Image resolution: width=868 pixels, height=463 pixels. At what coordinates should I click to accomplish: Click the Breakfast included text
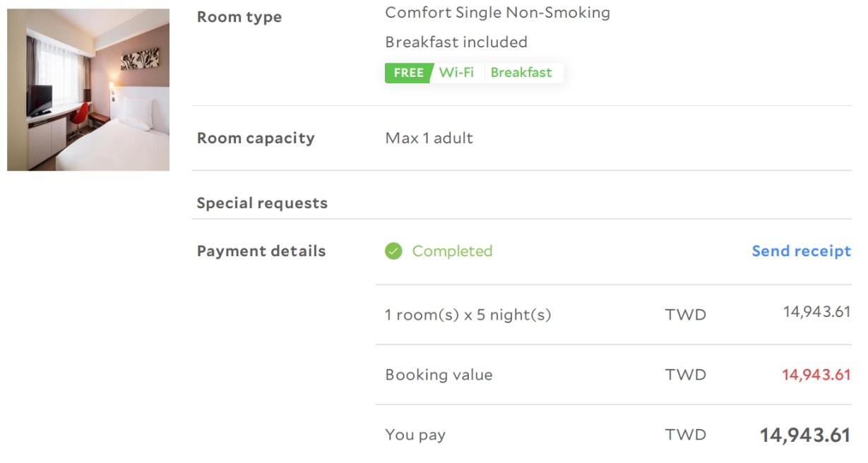[x=456, y=42]
